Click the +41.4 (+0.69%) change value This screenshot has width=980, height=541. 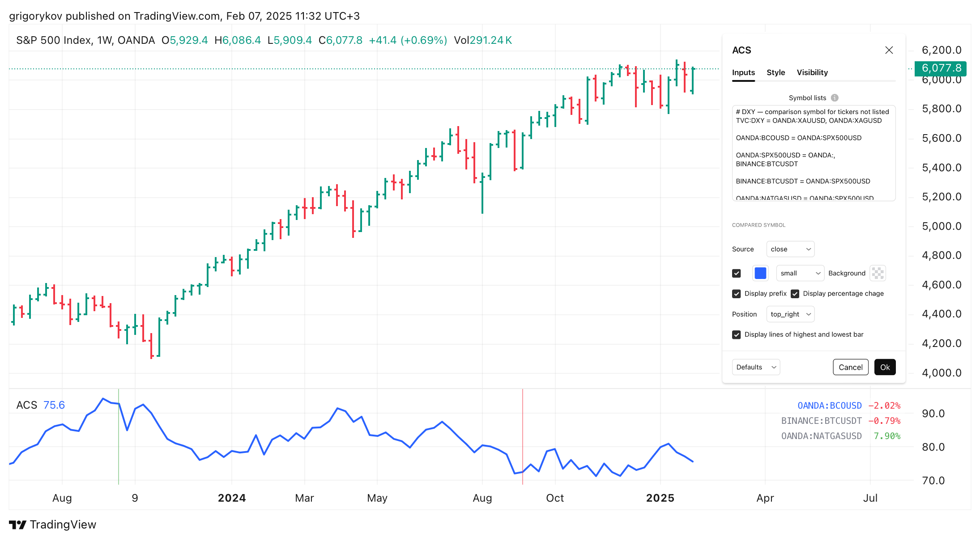click(408, 40)
